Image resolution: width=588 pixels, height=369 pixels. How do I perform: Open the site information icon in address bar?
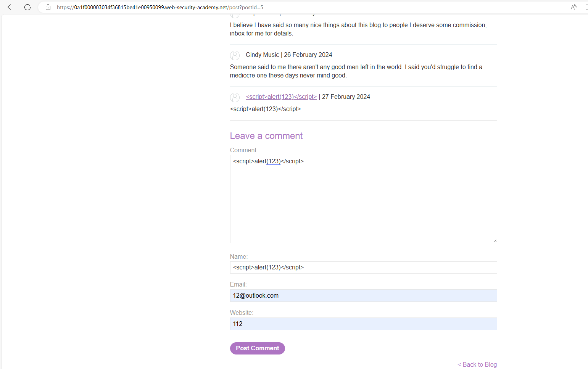click(47, 7)
